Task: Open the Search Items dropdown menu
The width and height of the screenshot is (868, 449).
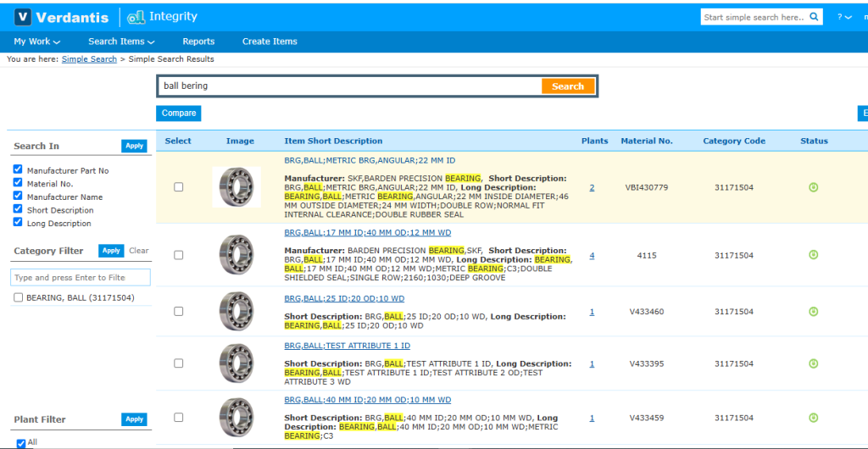Action: 121,42
